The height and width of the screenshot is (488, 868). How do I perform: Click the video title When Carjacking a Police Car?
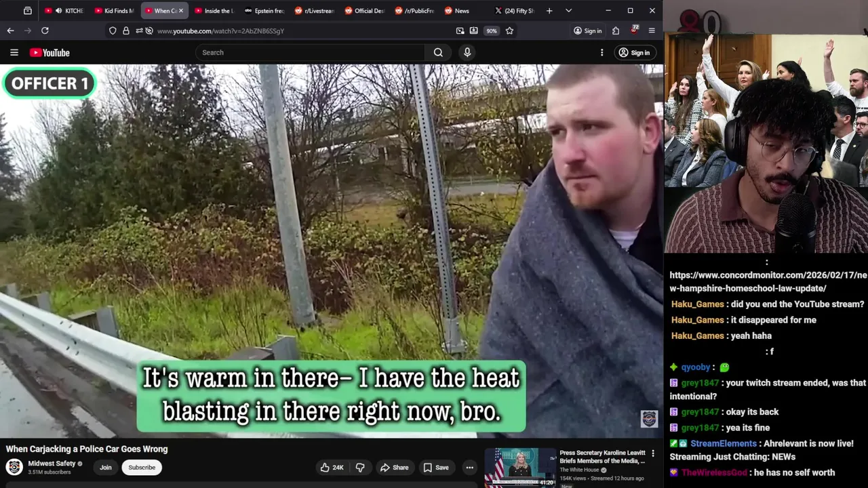[87, 449]
